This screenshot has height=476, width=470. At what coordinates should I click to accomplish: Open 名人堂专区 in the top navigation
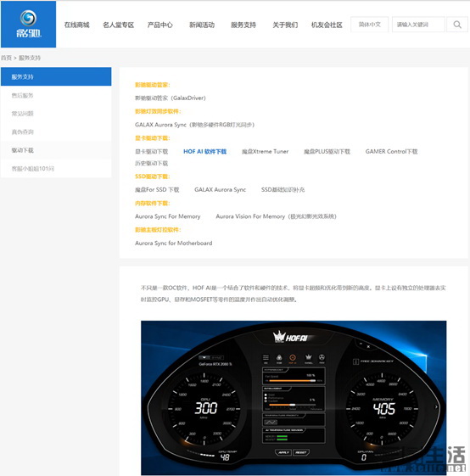point(119,25)
